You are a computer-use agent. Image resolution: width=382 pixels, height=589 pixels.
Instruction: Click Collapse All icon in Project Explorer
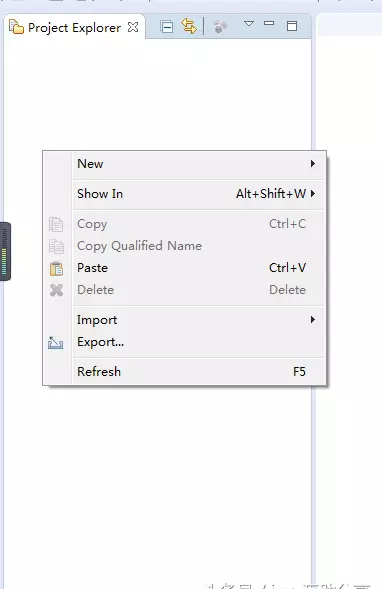(x=166, y=27)
